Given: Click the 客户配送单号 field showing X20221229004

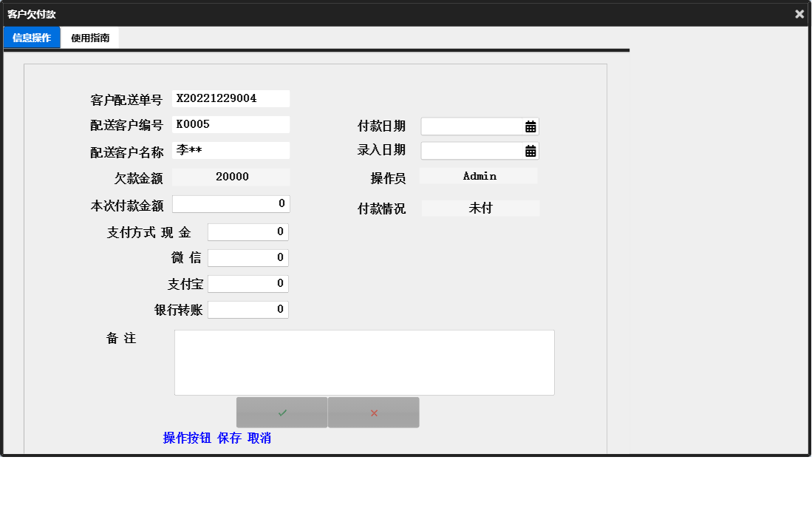Looking at the screenshot, I should tap(231, 98).
